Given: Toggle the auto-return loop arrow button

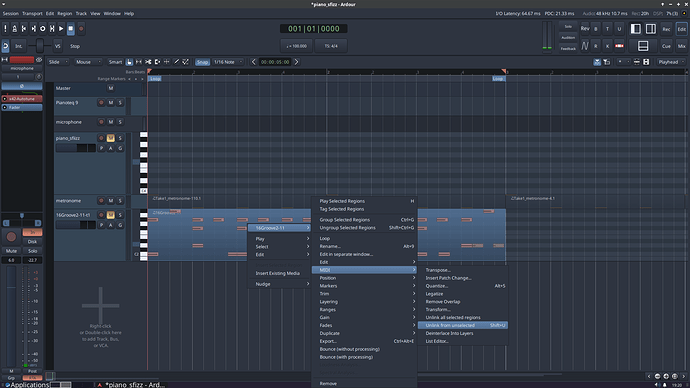Looking at the screenshot, I should 5,46.
